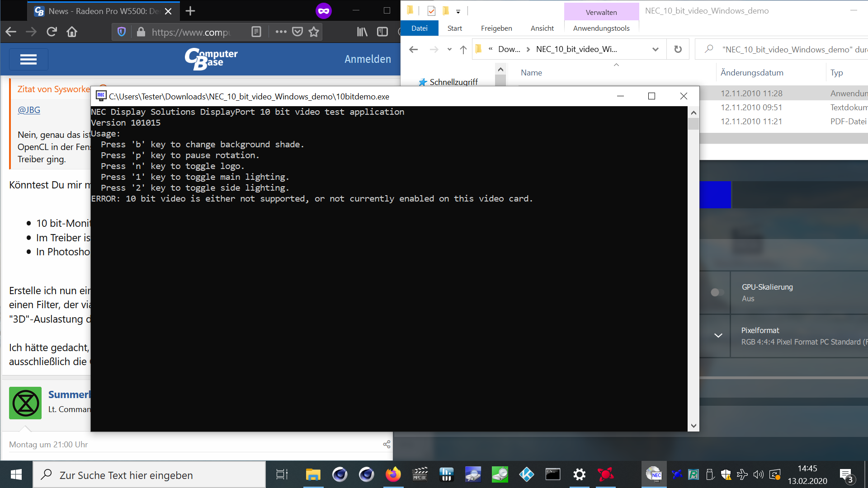The image size is (868, 488).
Task: Switch to NEC 10bit demo taskbar app
Action: [x=654, y=474]
